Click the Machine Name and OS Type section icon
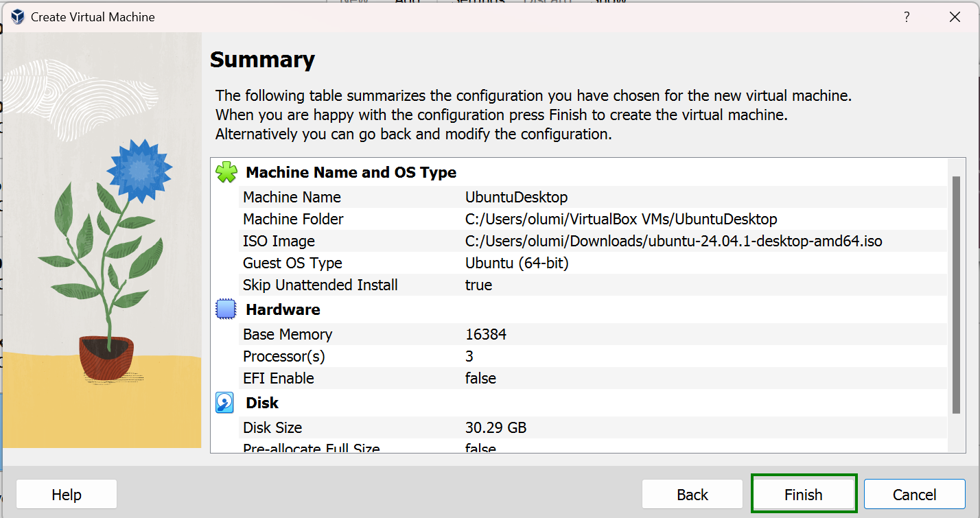The image size is (980, 518). (x=226, y=172)
